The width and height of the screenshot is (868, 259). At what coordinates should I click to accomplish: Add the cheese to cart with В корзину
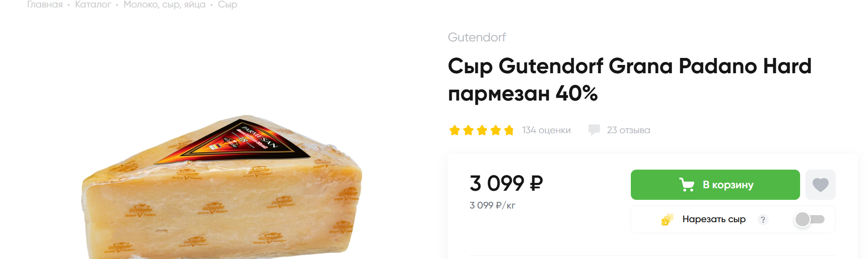715,185
